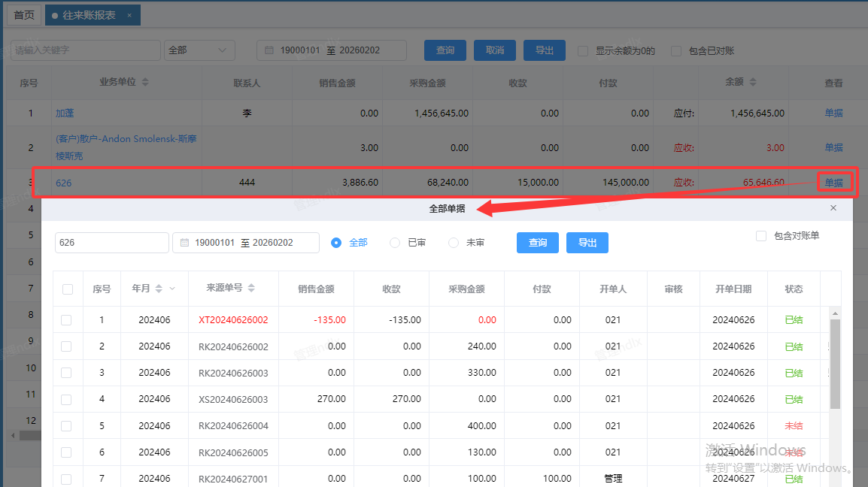Close the 往来账报表 tab with its x icon
This screenshot has width=868, height=487.
[129, 15]
